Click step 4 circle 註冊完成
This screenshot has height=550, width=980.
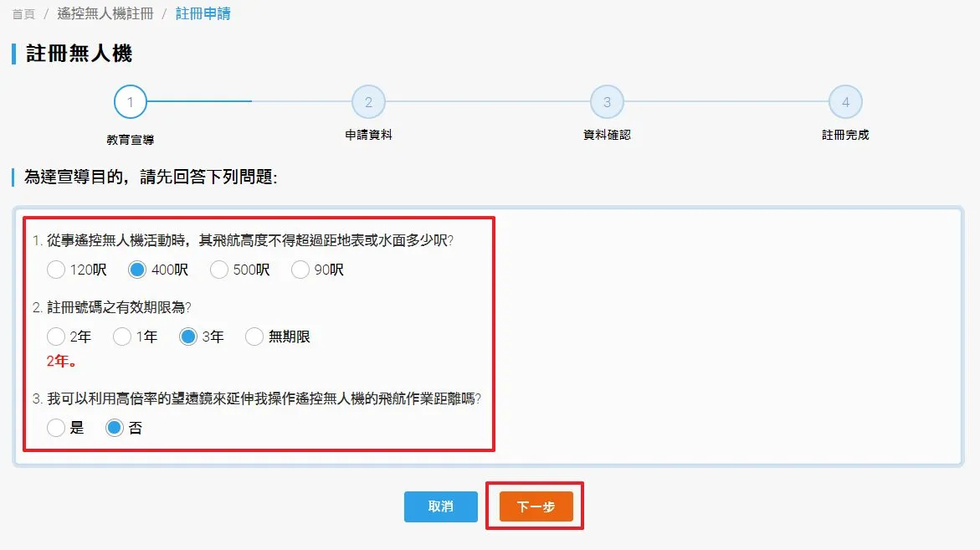845,102
